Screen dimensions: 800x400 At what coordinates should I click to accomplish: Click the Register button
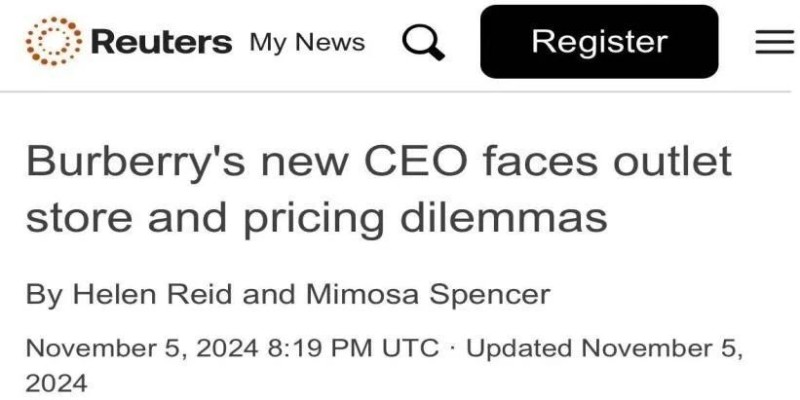(x=599, y=41)
